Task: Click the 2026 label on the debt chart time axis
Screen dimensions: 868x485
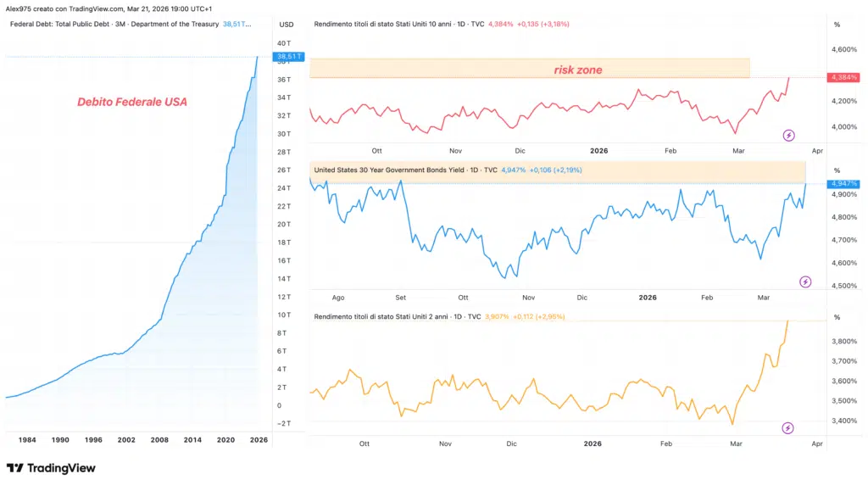Action: pyautogui.click(x=258, y=440)
